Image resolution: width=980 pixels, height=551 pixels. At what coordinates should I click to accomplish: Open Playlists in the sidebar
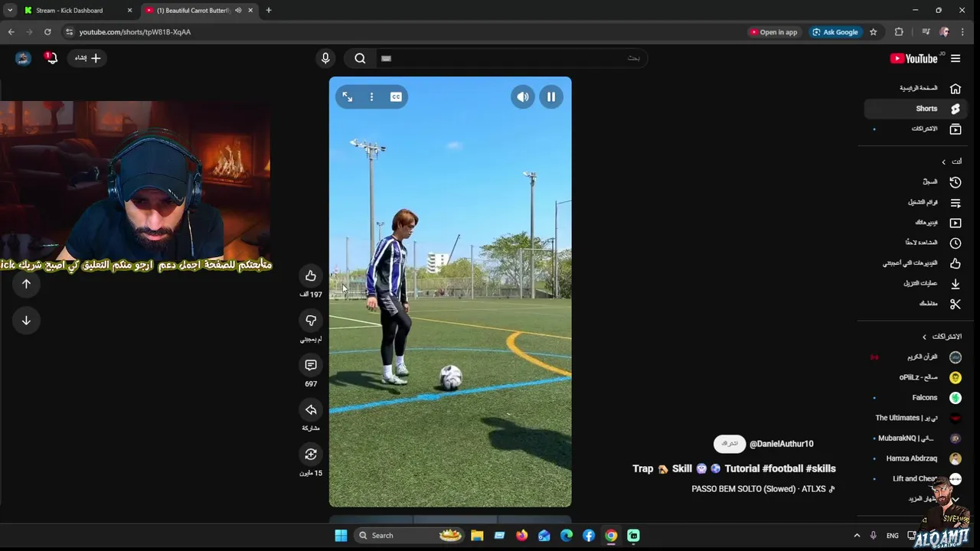(x=916, y=203)
